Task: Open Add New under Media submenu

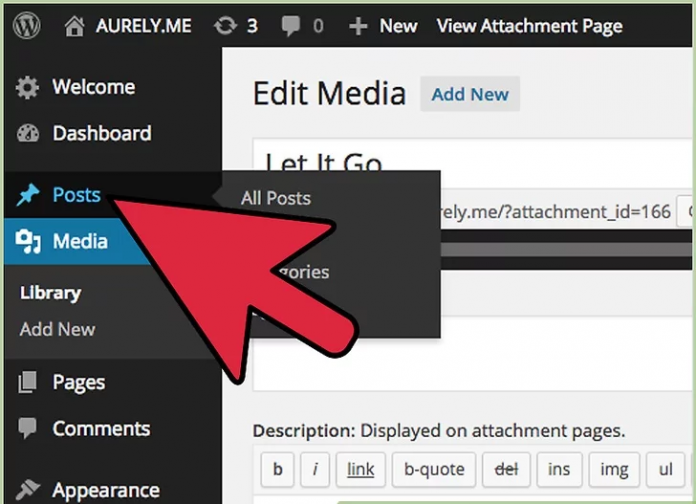Action: tap(58, 329)
